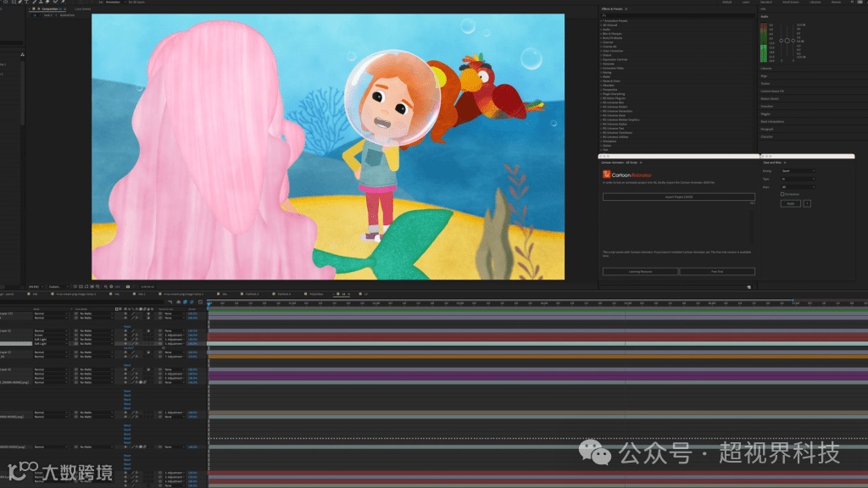Click the Learning Resource button
Image resolution: width=868 pixels, height=488 pixels.
click(x=641, y=272)
